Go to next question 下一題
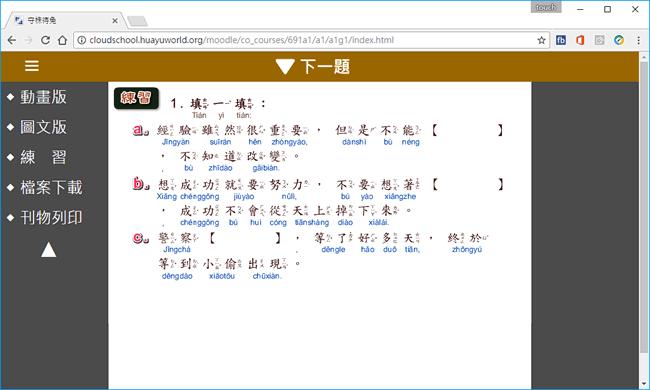 point(313,66)
